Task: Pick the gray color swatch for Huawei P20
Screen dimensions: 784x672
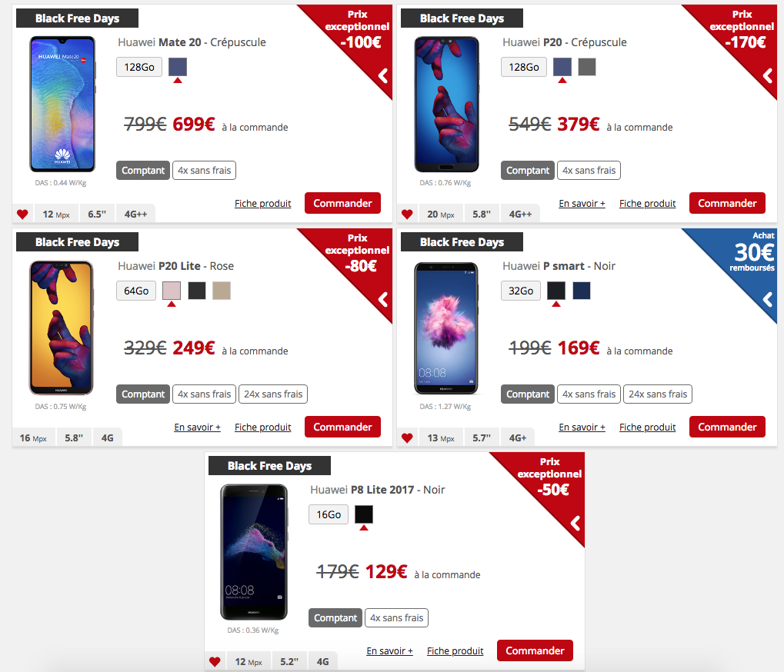Action: [587, 67]
